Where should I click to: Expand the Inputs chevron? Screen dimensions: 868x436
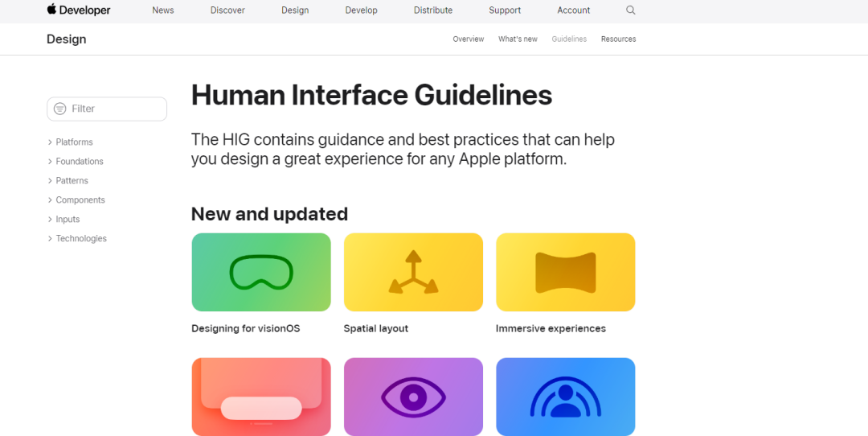coord(50,220)
